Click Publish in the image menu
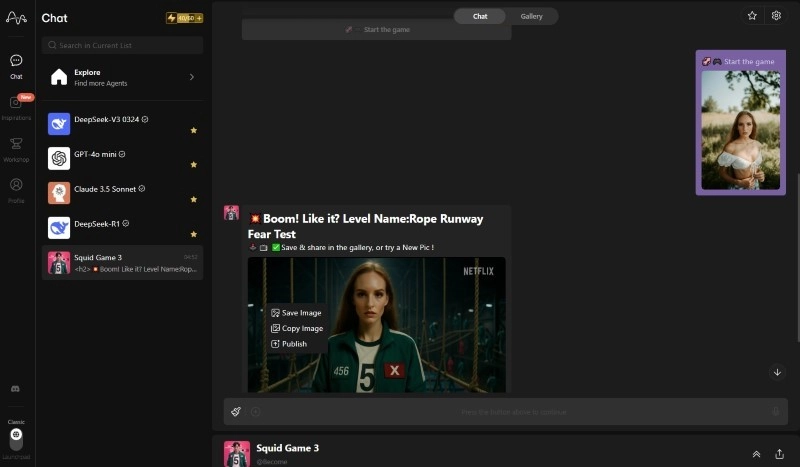The width and height of the screenshot is (800, 467). tap(294, 344)
